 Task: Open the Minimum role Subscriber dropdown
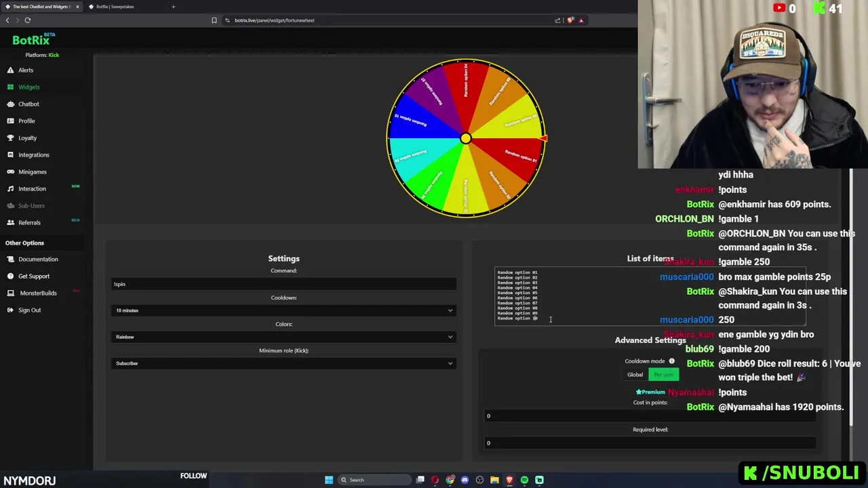point(283,363)
